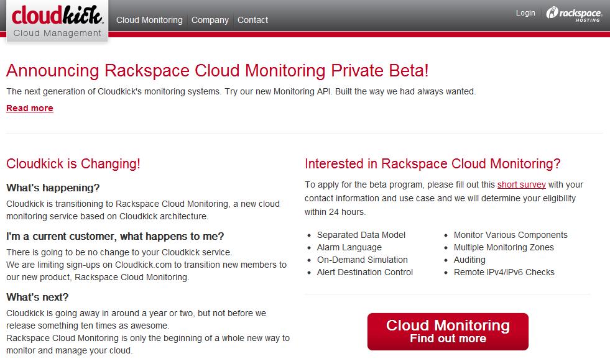Select the Alarm Language list item

pyautogui.click(x=349, y=247)
